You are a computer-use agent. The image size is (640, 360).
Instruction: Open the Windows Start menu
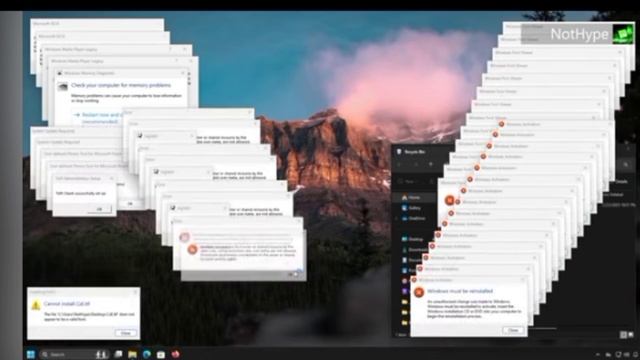pyautogui.click(x=31, y=354)
